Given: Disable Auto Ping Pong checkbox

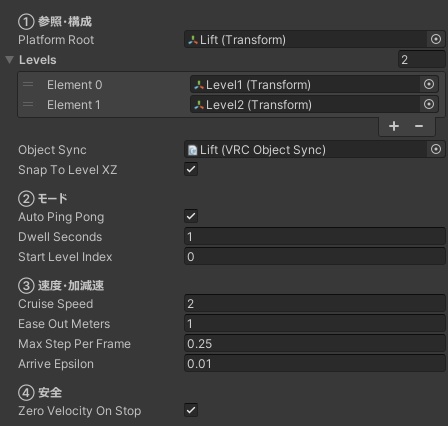Looking at the screenshot, I should pyautogui.click(x=191, y=216).
